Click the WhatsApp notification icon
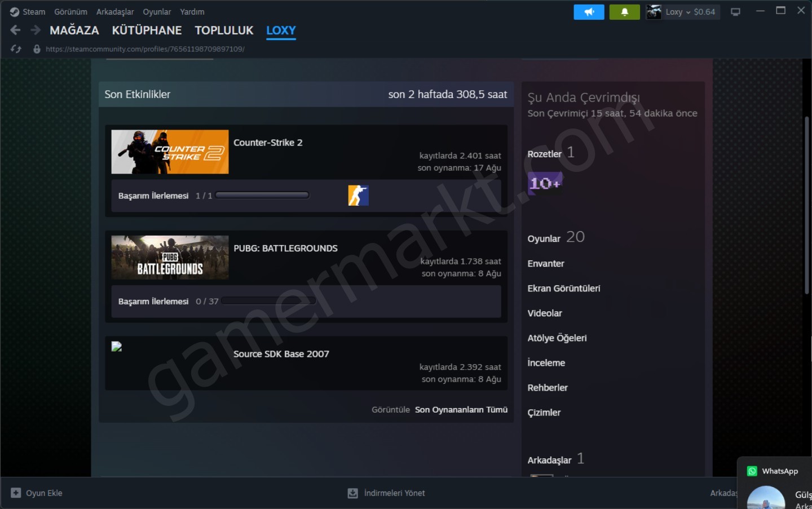This screenshot has height=509, width=812. [x=752, y=471]
